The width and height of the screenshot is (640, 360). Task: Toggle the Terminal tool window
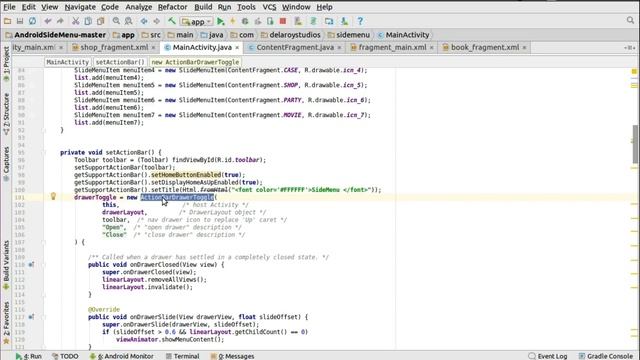pos(182,356)
